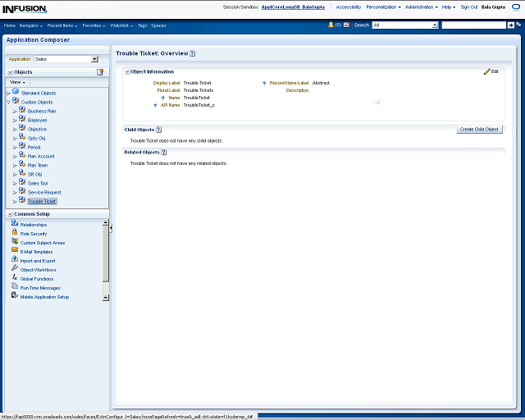Open help icon beside Trouble Ticket: Overview
The image size is (525, 420).
(x=193, y=53)
